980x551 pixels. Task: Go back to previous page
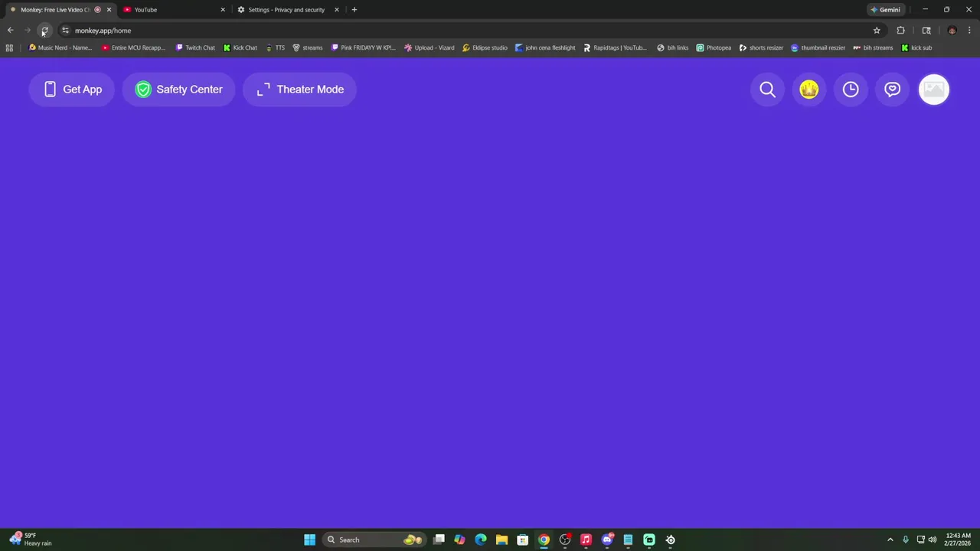pyautogui.click(x=11, y=31)
